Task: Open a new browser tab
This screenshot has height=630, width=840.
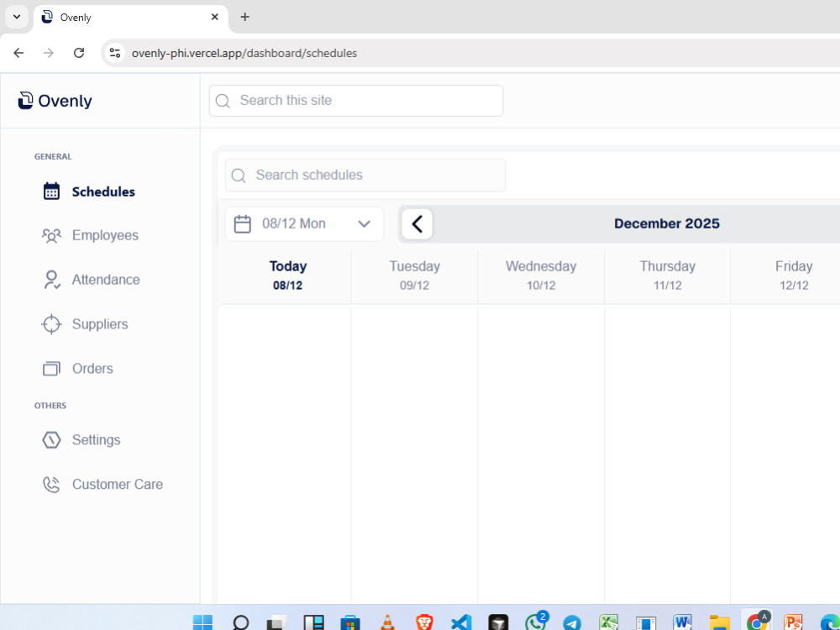Action: pyautogui.click(x=244, y=17)
